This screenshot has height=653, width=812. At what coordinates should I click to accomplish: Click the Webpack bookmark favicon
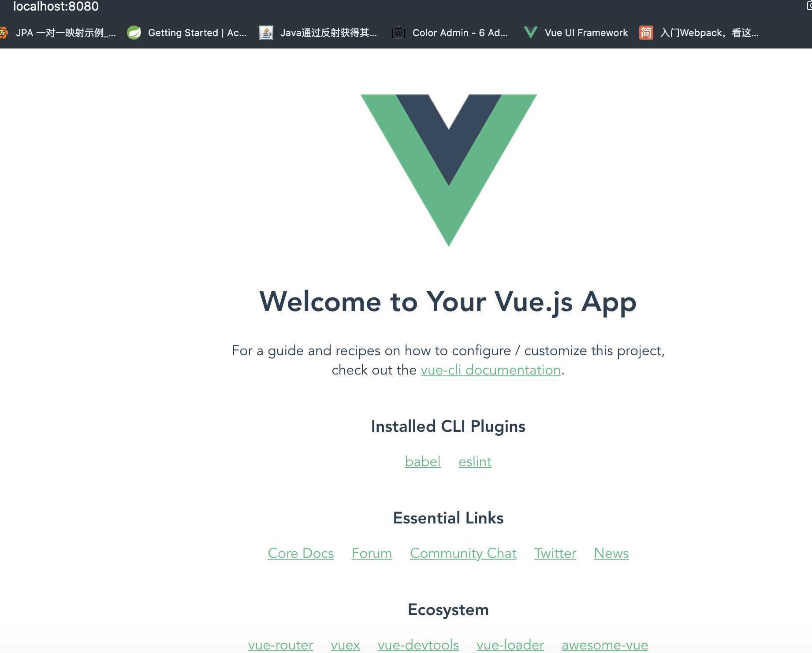646,33
